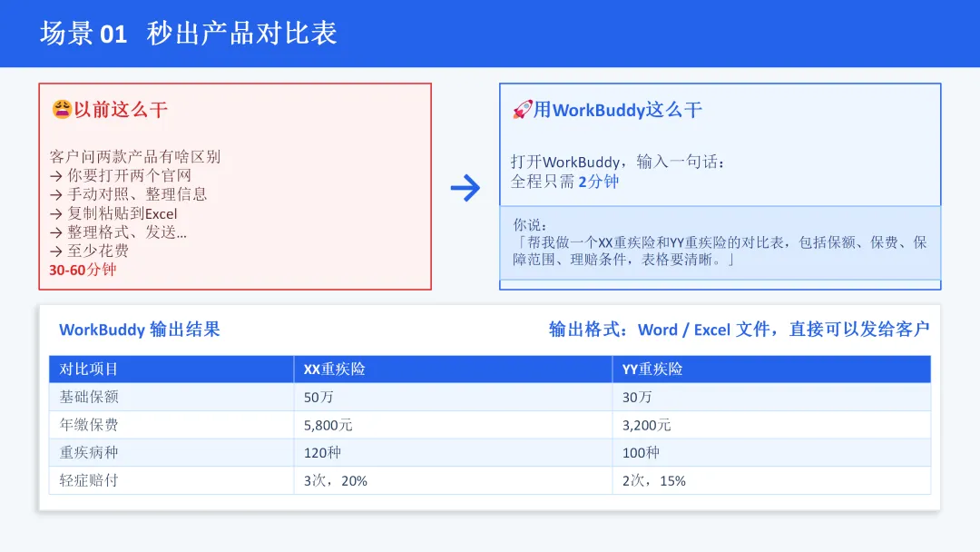Click the heading '以前这么干'
This screenshot has width=980, height=552.
click(x=121, y=110)
